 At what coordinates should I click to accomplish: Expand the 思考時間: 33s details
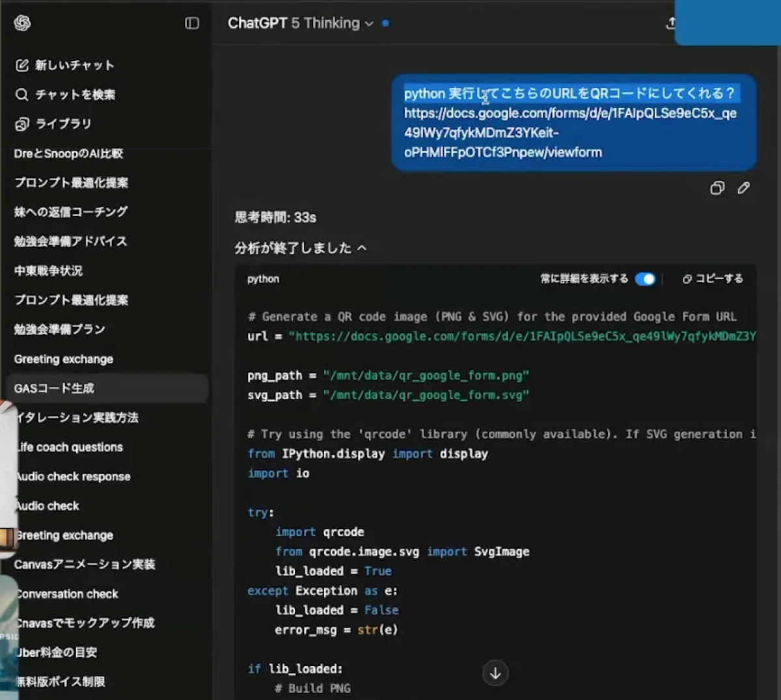(275, 217)
